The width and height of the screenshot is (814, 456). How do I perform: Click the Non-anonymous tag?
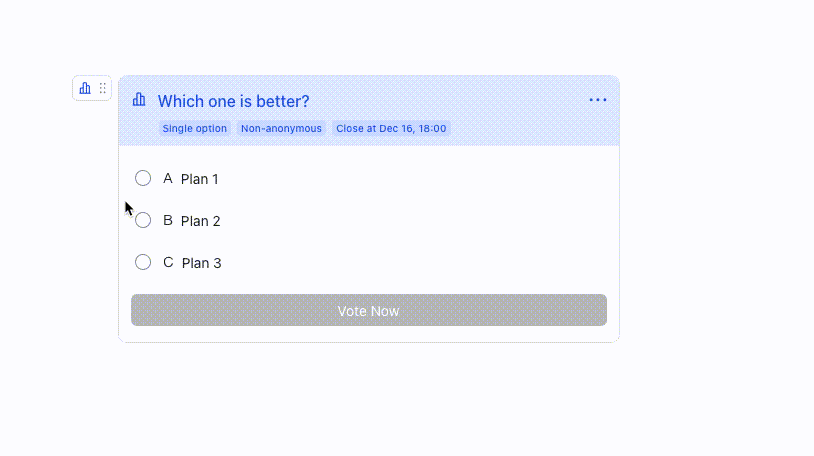(x=281, y=128)
